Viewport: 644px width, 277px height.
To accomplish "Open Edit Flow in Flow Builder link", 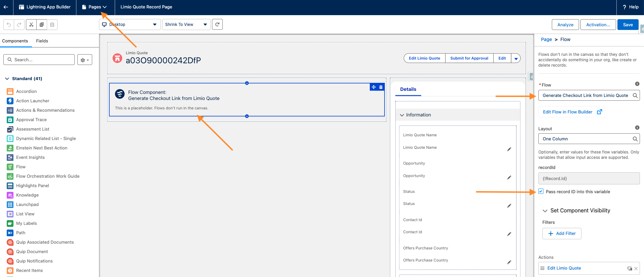I will point(572,112).
